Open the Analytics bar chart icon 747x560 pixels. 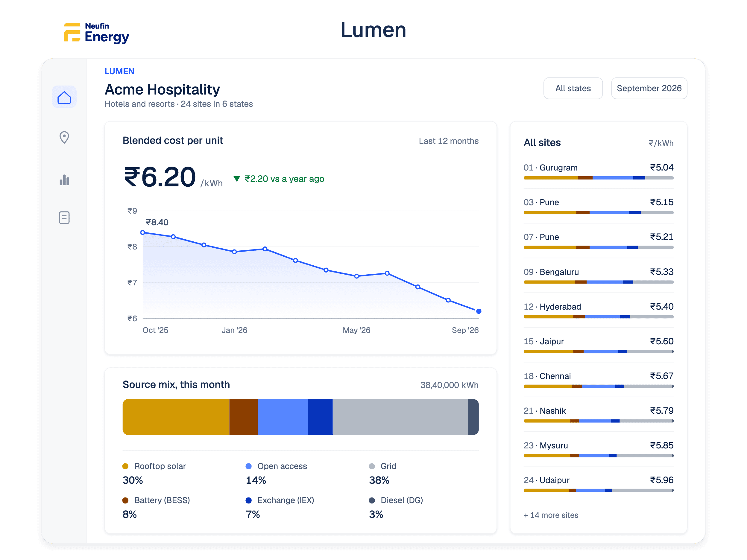(64, 179)
